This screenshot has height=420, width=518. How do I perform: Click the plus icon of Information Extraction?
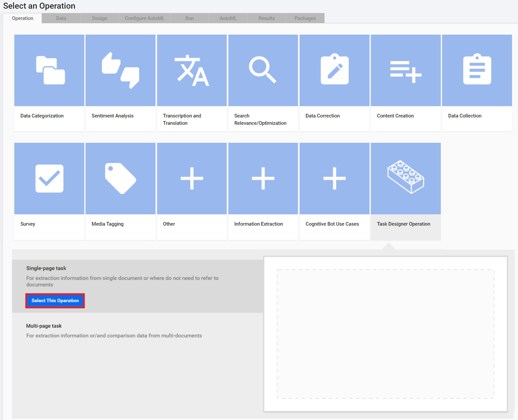(263, 178)
